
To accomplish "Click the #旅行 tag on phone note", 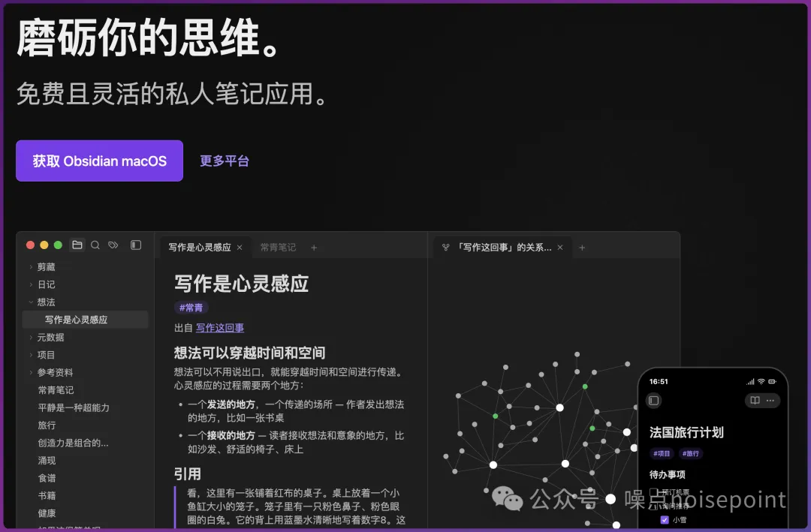I will click(x=691, y=453).
